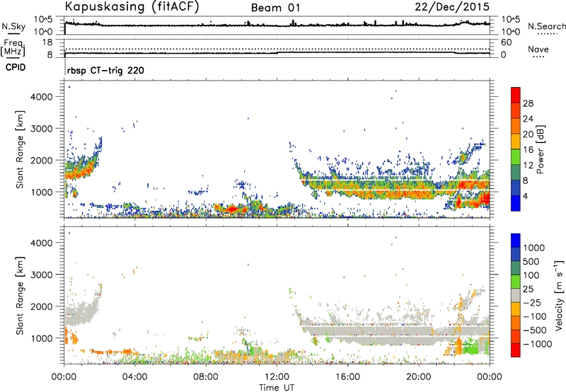The image size is (566, 392).
Task: Select the 'Freq. [MHz]' axis label
Action: (x=13, y=48)
